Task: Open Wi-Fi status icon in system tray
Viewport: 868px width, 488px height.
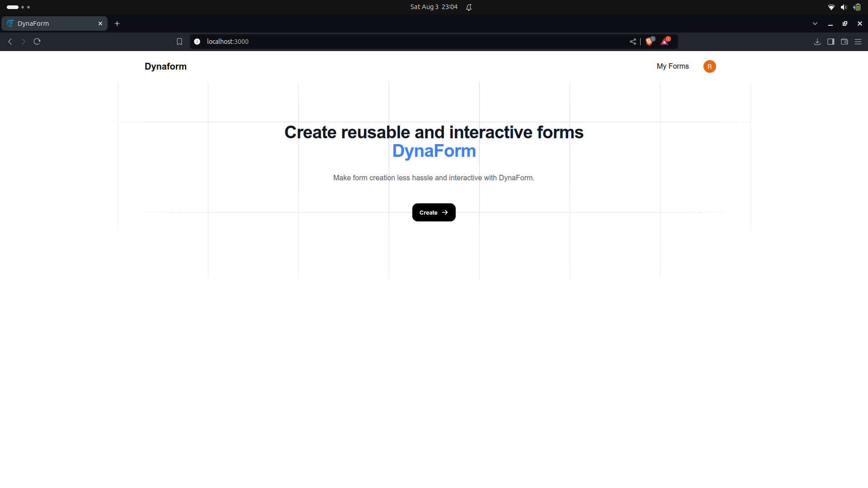Action: click(831, 7)
